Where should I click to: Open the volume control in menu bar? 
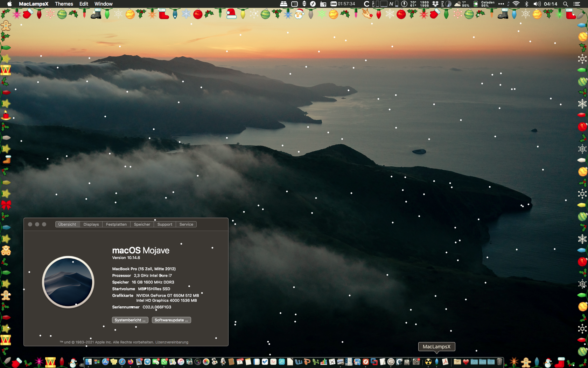click(x=537, y=4)
